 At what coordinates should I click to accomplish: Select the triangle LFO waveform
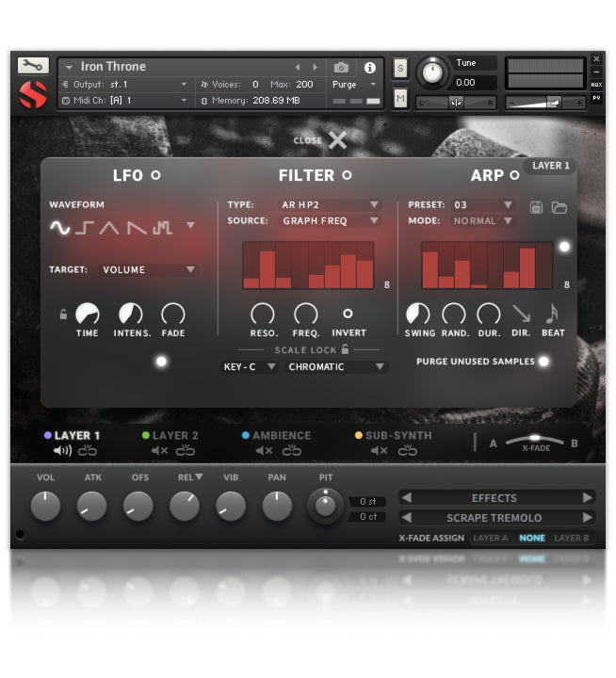point(110,227)
